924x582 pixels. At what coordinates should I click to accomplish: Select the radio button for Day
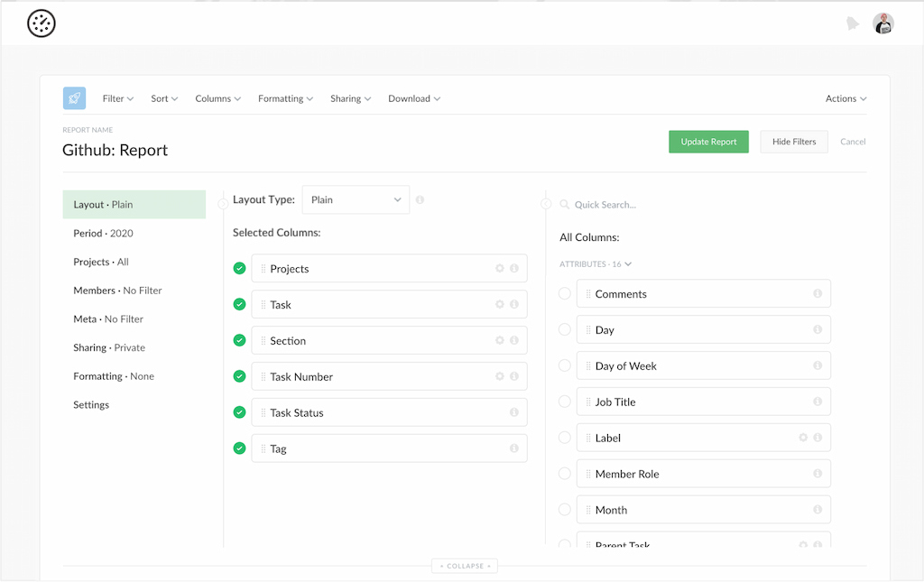(564, 329)
